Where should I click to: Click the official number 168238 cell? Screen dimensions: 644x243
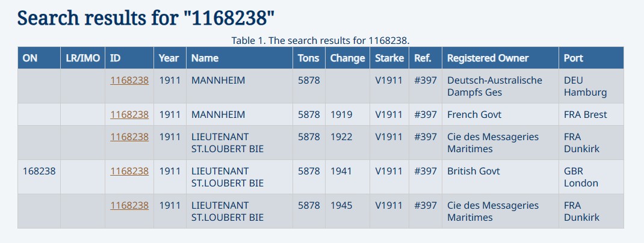(39, 171)
